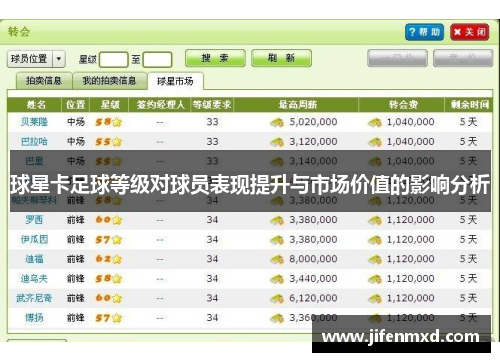The height and width of the screenshot is (362, 500).
Task: Click transfer fee coin icon in 迪福 row
Action: pos(375,260)
